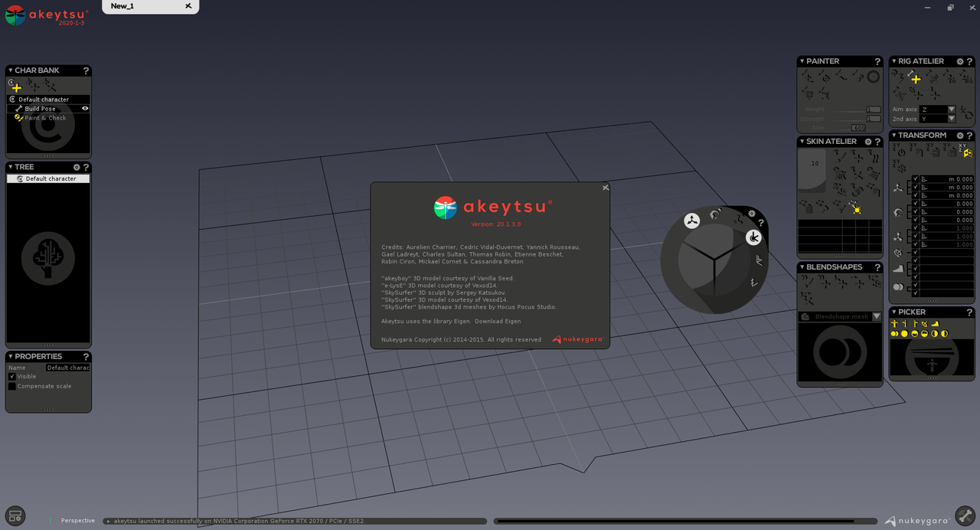Click the highlighted white circle icon on spinner
The width and height of the screenshot is (980, 530).
(x=754, y=237)
